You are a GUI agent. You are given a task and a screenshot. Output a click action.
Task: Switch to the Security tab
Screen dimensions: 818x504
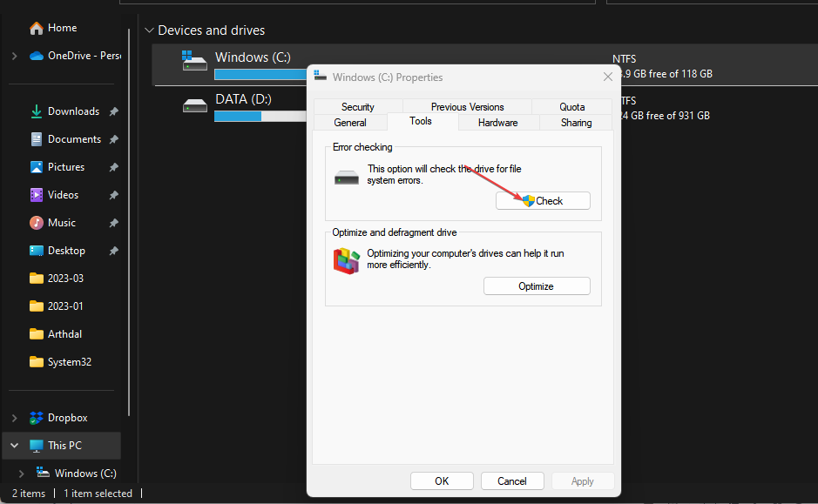pos(358,107)
